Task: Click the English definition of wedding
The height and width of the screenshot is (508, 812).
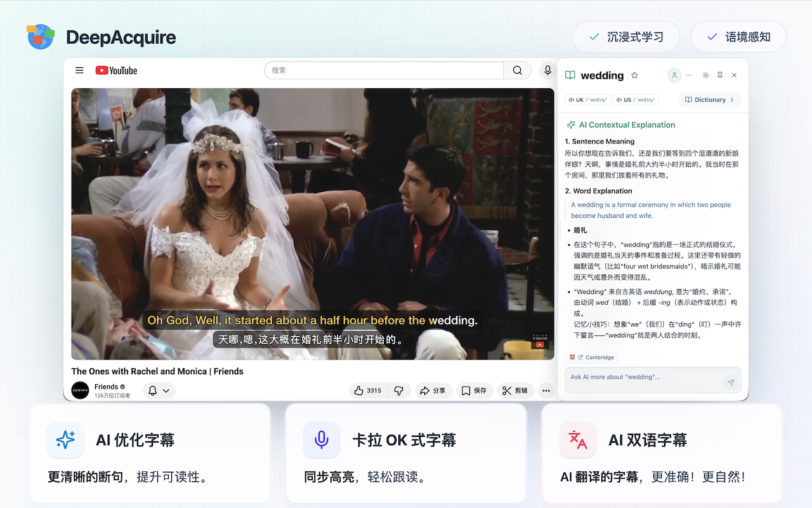Action: (x=651, y=210)
